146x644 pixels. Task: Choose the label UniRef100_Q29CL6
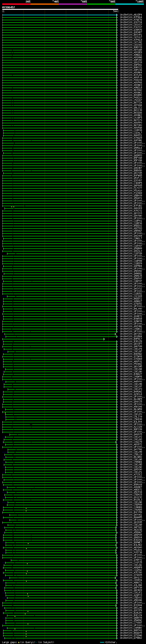(x=131, y=394)
